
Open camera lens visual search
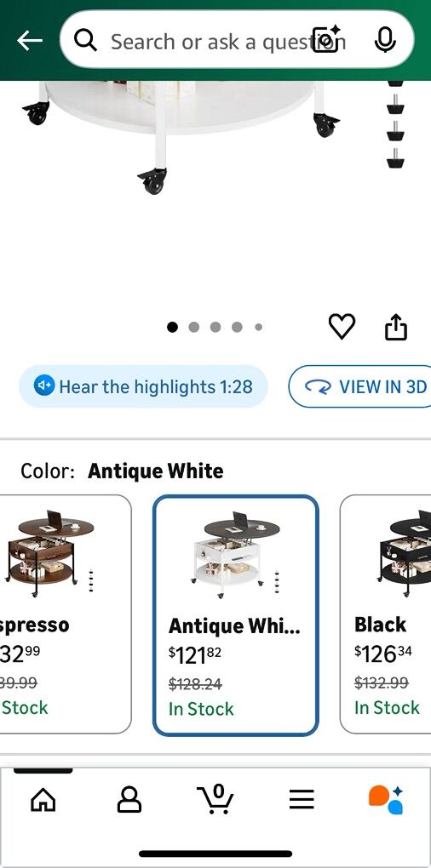click(325, 39)
